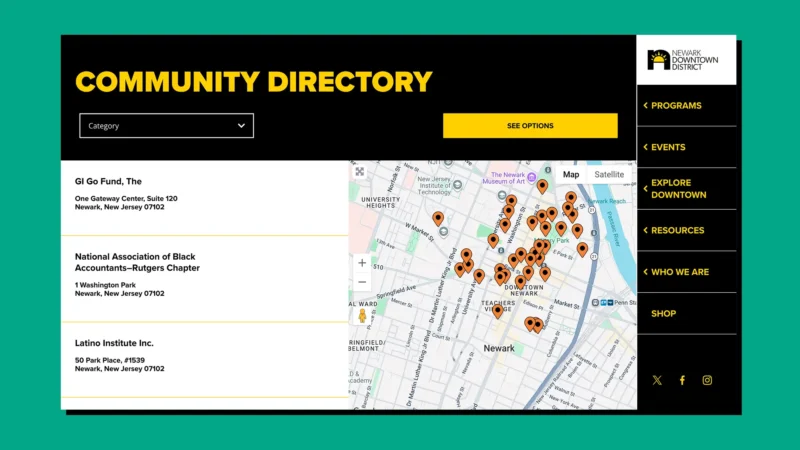
Task: Zoom out the map with minus button
Action: [362, 282]
